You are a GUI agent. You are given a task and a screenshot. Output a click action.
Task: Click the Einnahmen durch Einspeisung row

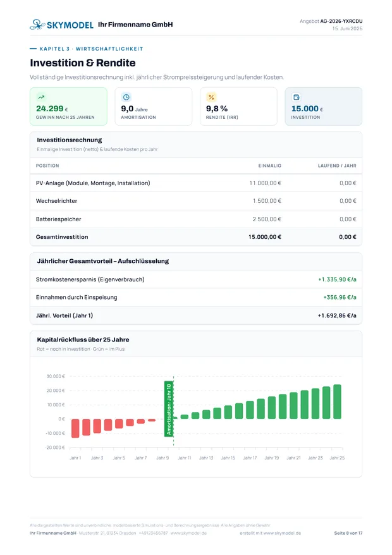pos(196,297)
